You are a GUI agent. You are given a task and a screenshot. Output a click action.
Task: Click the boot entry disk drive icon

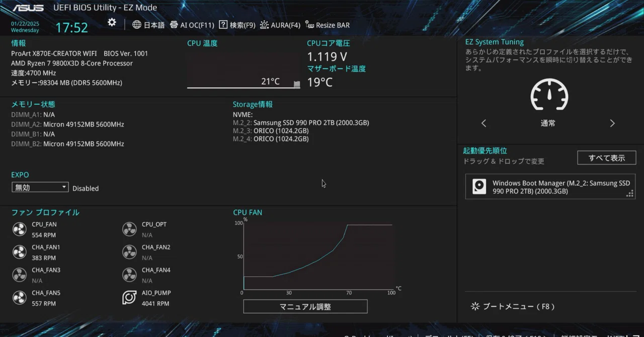click(479, 187)
